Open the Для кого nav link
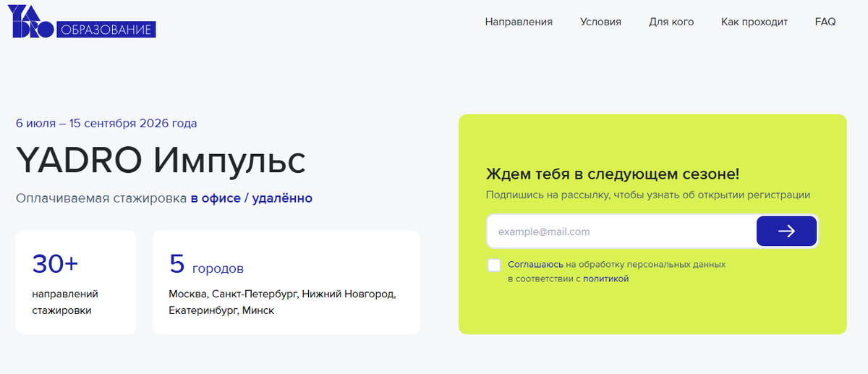868x374 pixels. [x=671, y=22]
